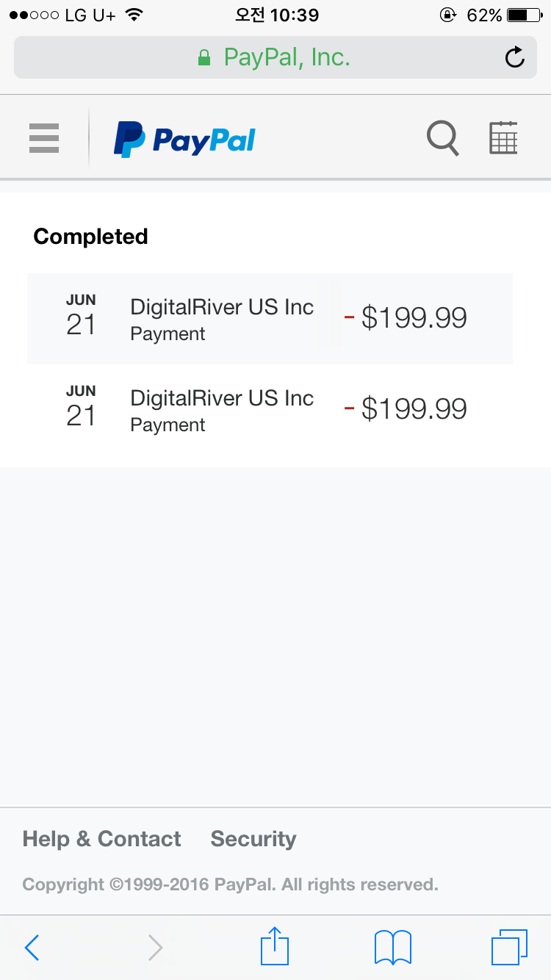Tap the PayPal, Inc. address bar
Screen dimensions: 551x980
(287, 57)
